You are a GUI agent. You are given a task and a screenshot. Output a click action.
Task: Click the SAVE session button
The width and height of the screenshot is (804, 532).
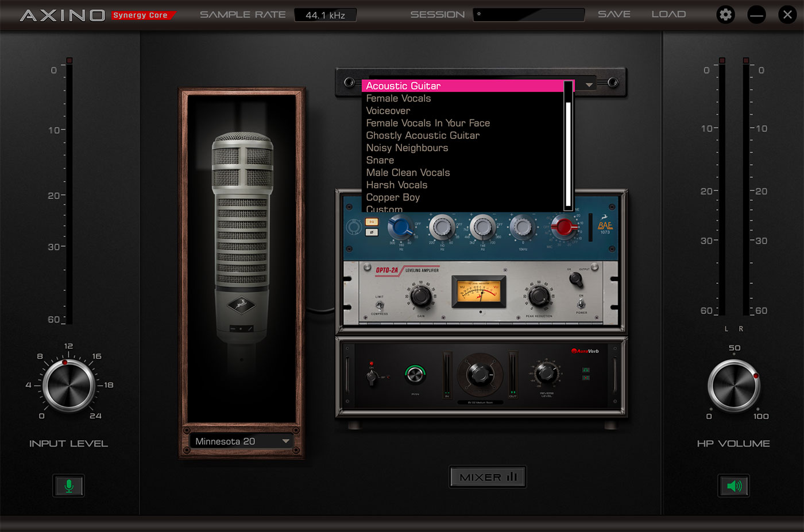click(614, 14)
